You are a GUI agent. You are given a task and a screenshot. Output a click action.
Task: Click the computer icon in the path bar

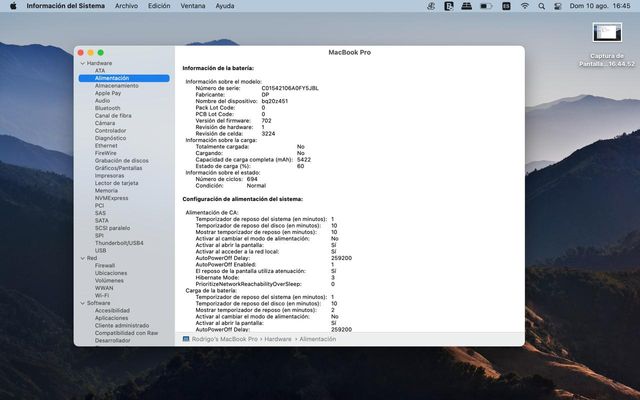coord(186,339)
